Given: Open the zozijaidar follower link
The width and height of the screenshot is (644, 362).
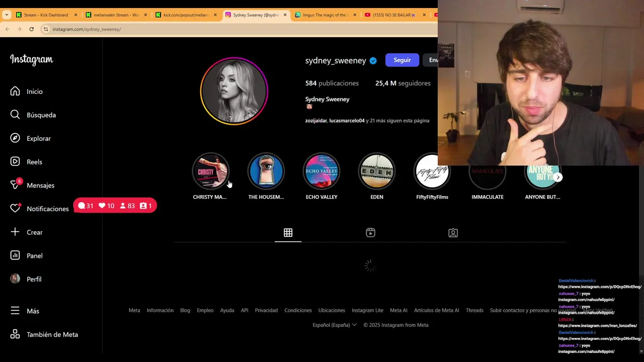Looking at the screenshot, I should (316, 121).
